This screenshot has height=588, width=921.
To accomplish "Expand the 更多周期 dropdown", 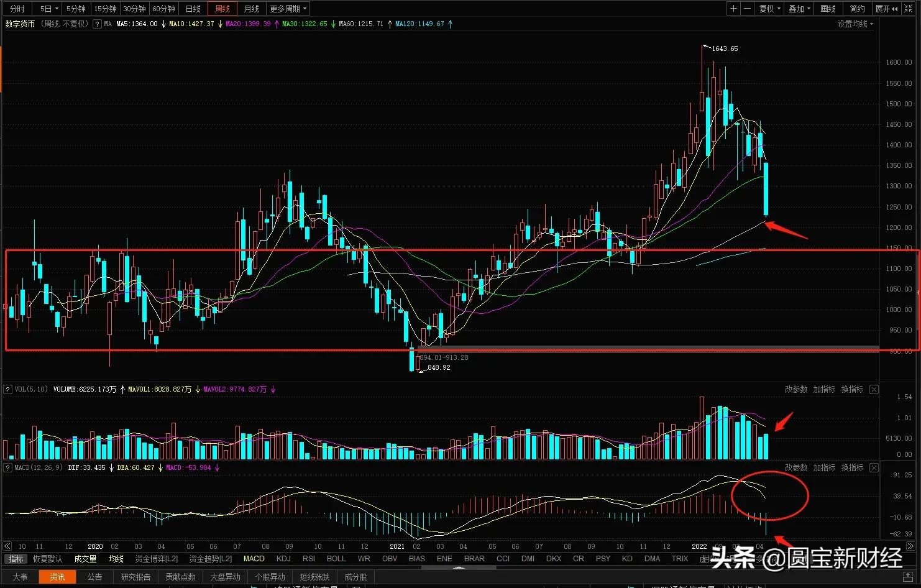I will click(288, 9).
